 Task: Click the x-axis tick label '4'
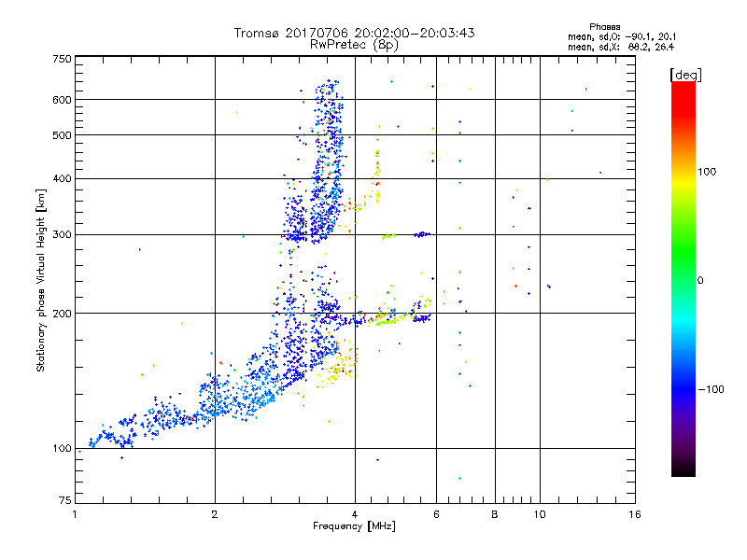(355, 514)
